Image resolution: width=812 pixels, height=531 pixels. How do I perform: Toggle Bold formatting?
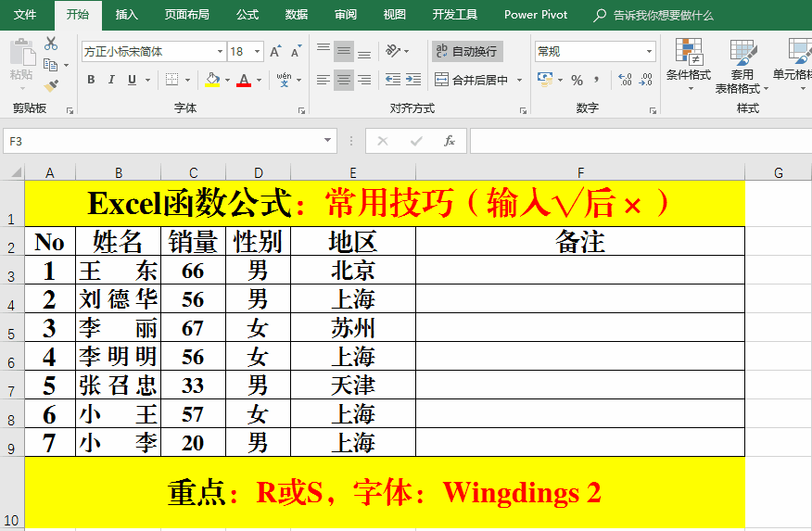91,81
